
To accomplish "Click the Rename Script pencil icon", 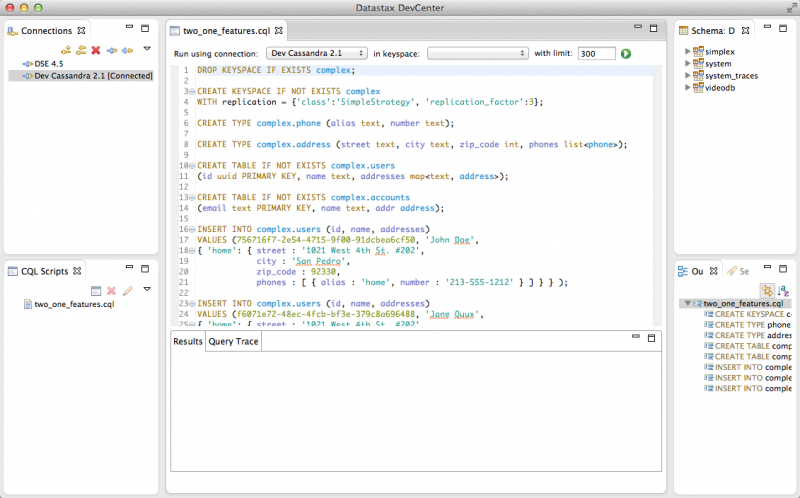I will [128, 291].
